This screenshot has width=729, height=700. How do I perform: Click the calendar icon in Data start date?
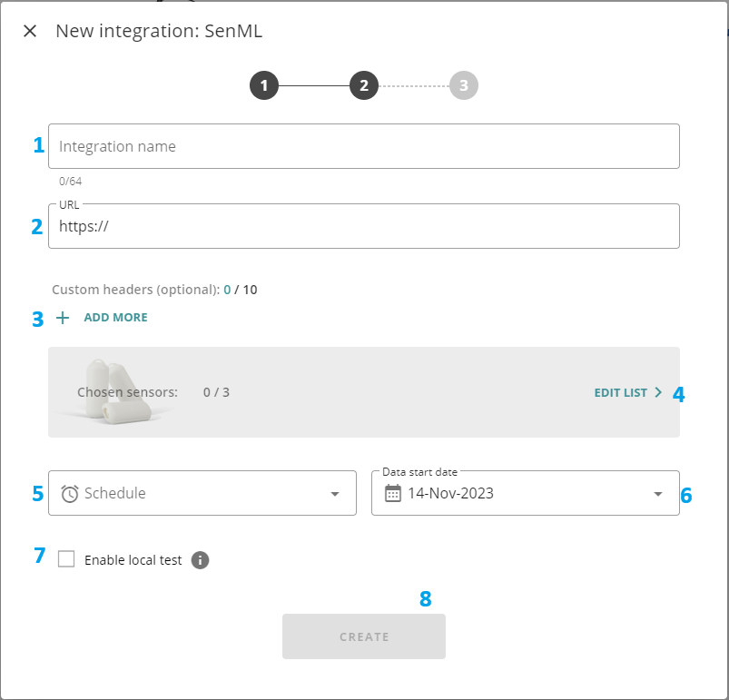point(393,493)
